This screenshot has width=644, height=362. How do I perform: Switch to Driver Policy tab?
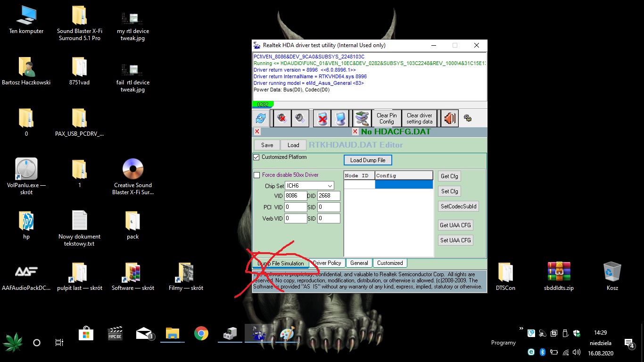pyautogui.click(x=327, y=263)
